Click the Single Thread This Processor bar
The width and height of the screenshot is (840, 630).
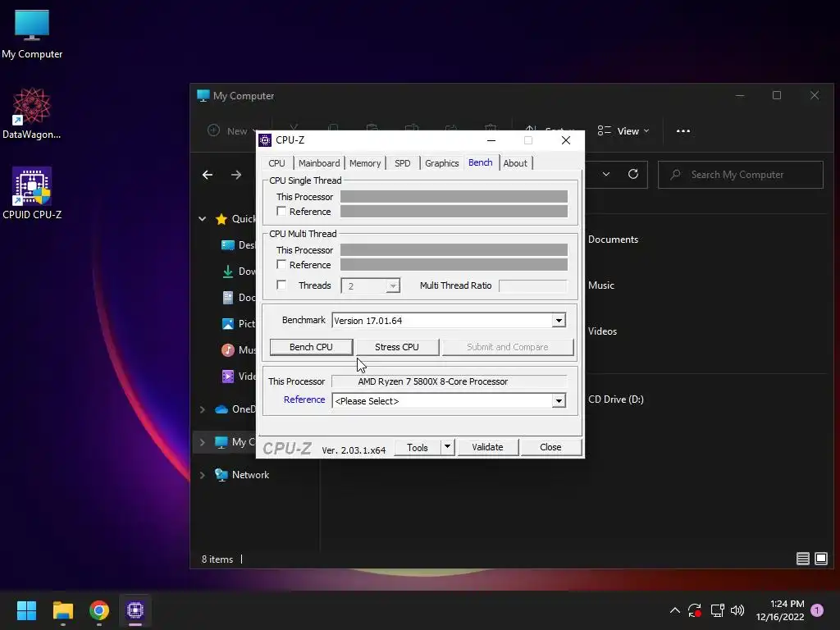pyautogui.click(x=454, y=197)
